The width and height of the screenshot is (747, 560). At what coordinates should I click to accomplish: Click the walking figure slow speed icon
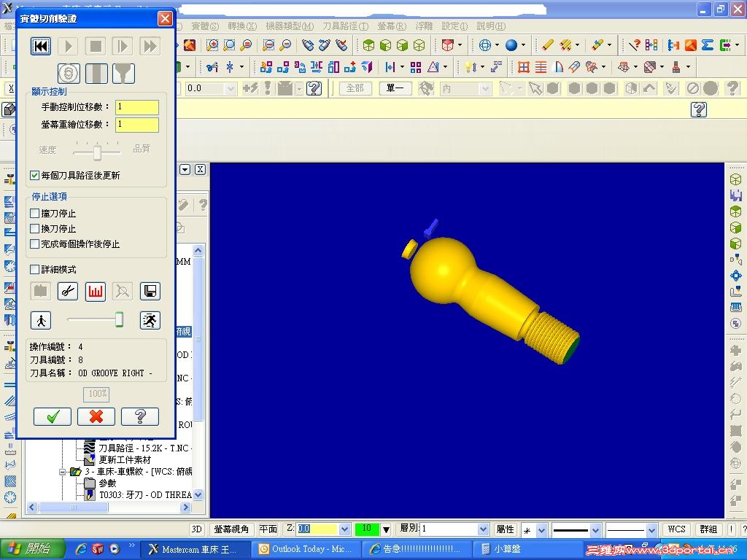pos(41,321)
